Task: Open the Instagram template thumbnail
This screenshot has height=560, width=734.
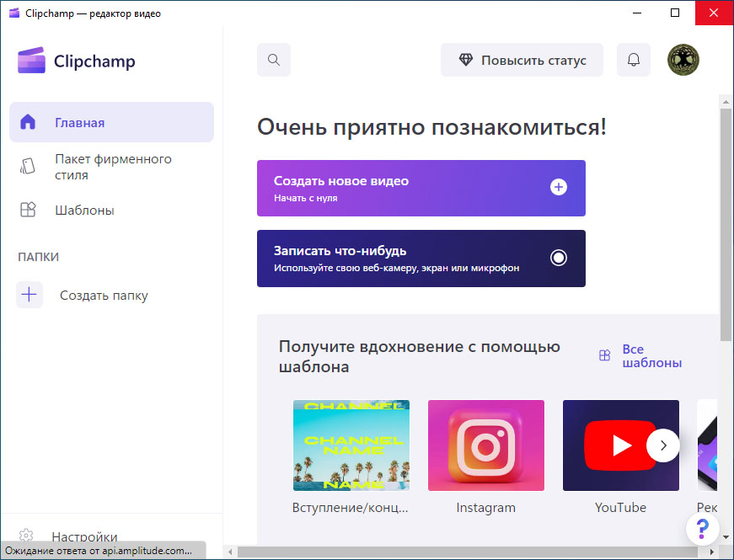Action: 486,445
